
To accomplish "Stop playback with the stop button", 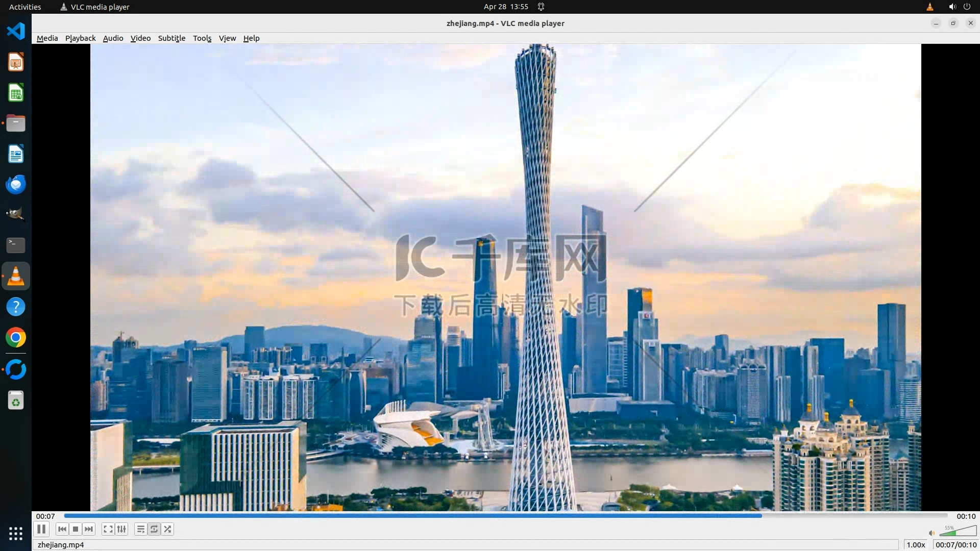I will coord(76,529).
